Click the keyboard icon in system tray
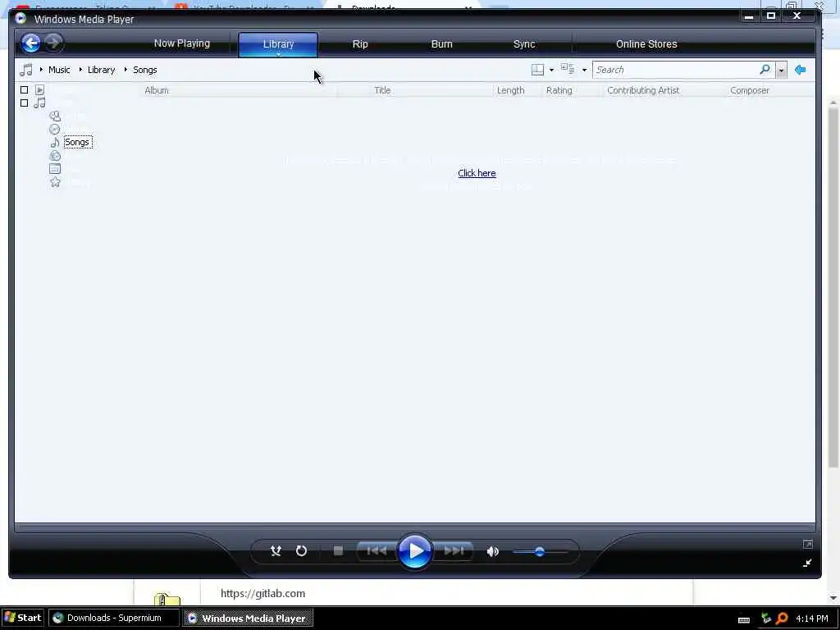 743,620
